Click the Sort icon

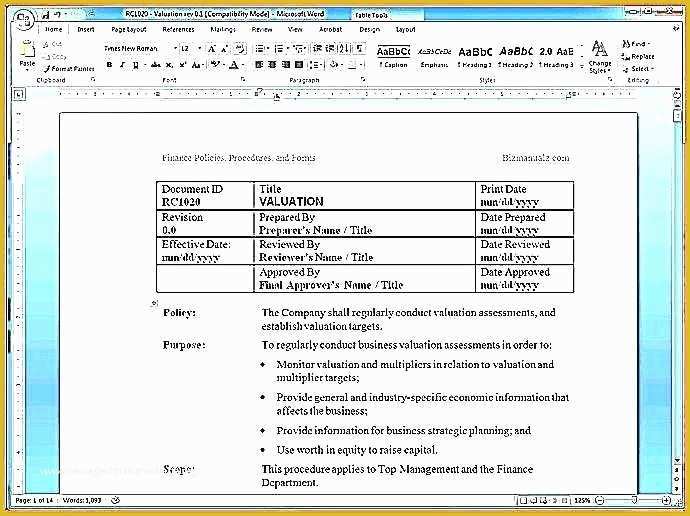pos(344,48)
